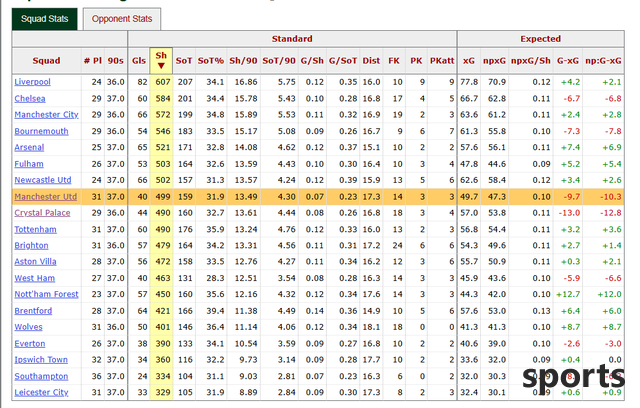Sort by the SoT% column header
The height and width of the screenshot is (408, 640).
[211, 60]
